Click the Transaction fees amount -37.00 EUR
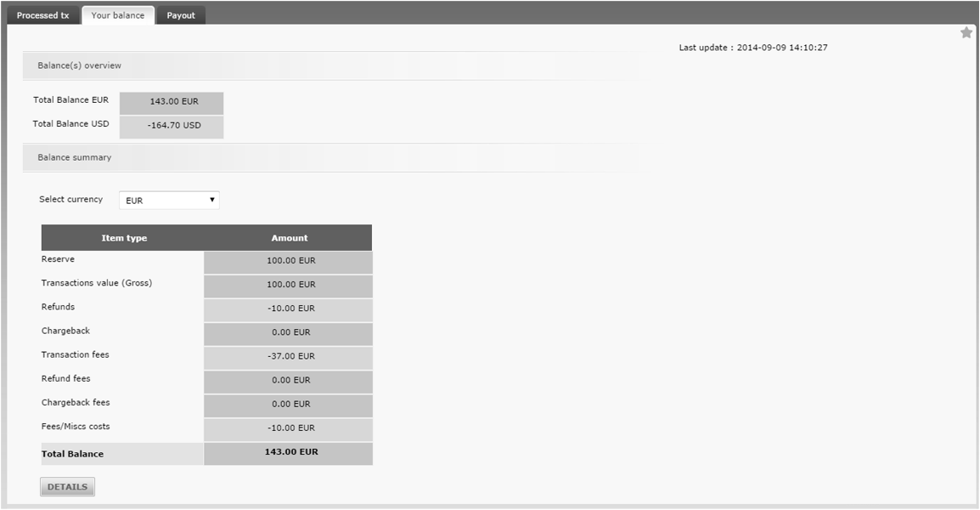Viewport: 980px width, 510px height. [290, 356]
